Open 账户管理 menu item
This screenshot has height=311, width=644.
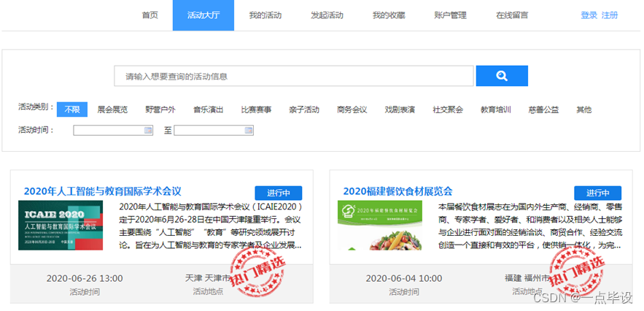(x=450, y=15)
